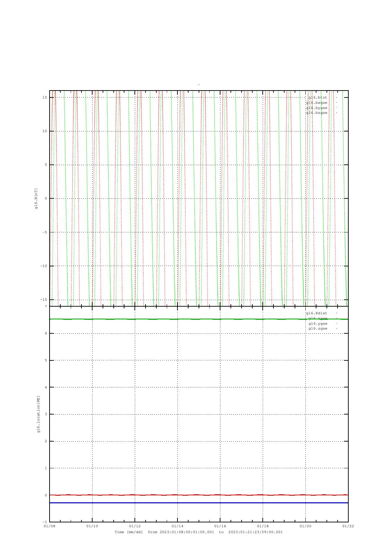Select the 01/12 date tick label
The image size is (392, 555).
pos(135,526)
